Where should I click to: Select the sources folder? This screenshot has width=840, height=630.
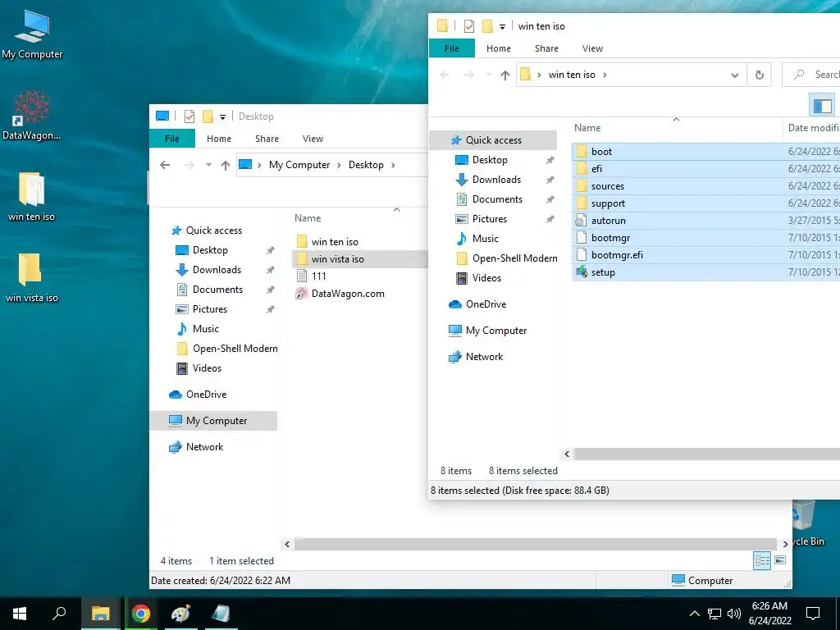(x=705, y=186)
